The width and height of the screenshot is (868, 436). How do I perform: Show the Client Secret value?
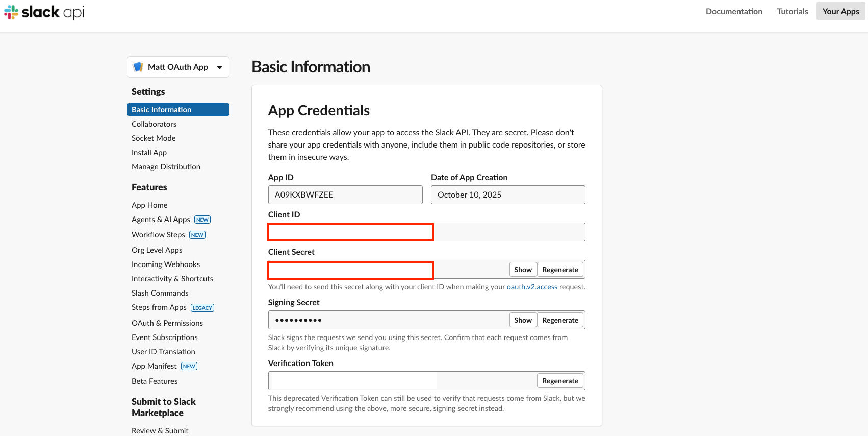523,270
